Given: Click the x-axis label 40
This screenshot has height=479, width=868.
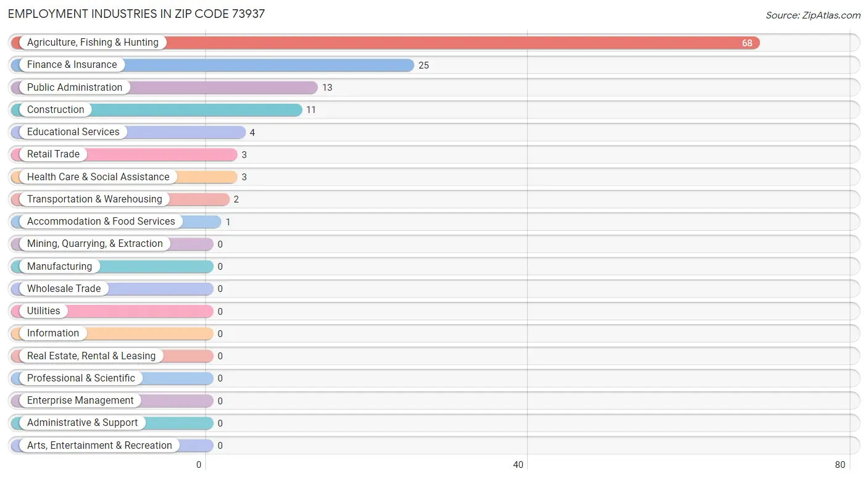Looking at the screenshot, I should click(x=519, y=465).
